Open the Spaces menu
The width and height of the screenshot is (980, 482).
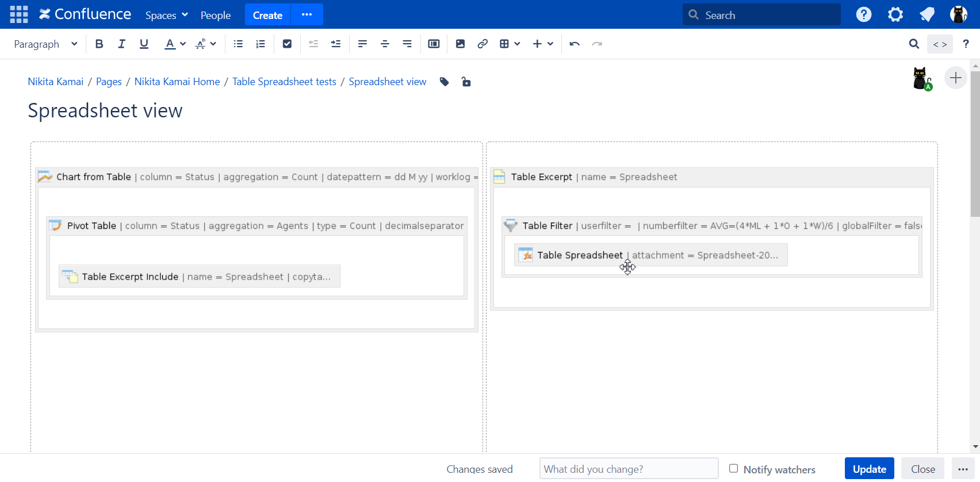click(x=166, y=16)
